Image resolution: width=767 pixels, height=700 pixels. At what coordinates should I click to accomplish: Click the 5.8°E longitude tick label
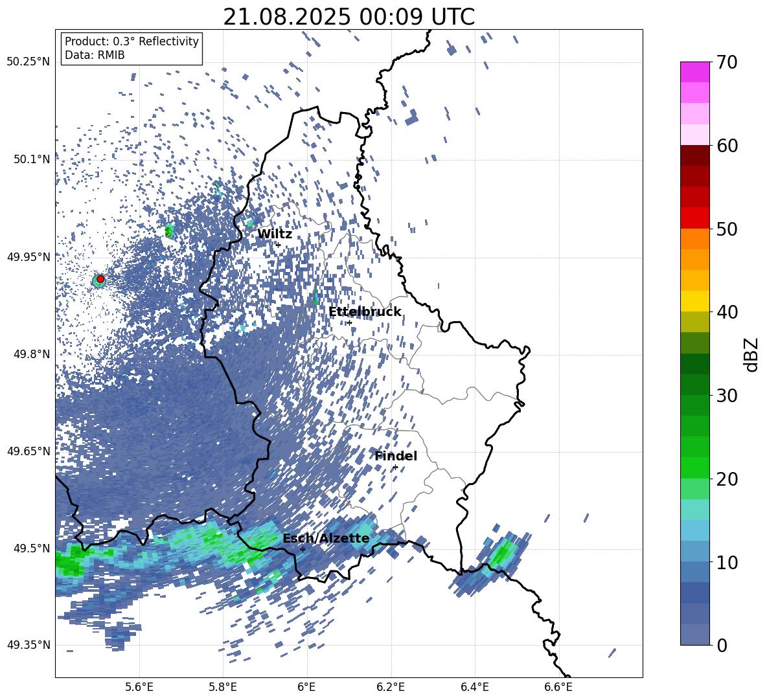(x=223, y=687)
